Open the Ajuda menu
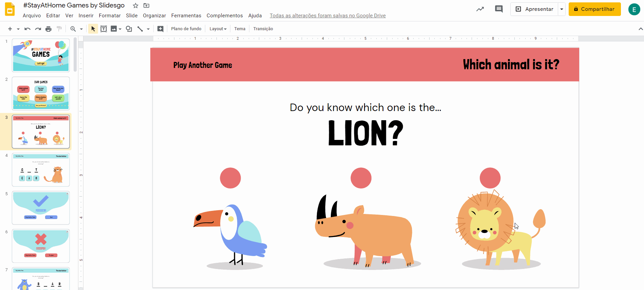The image size is (644, 290). (x=255, y=16)
